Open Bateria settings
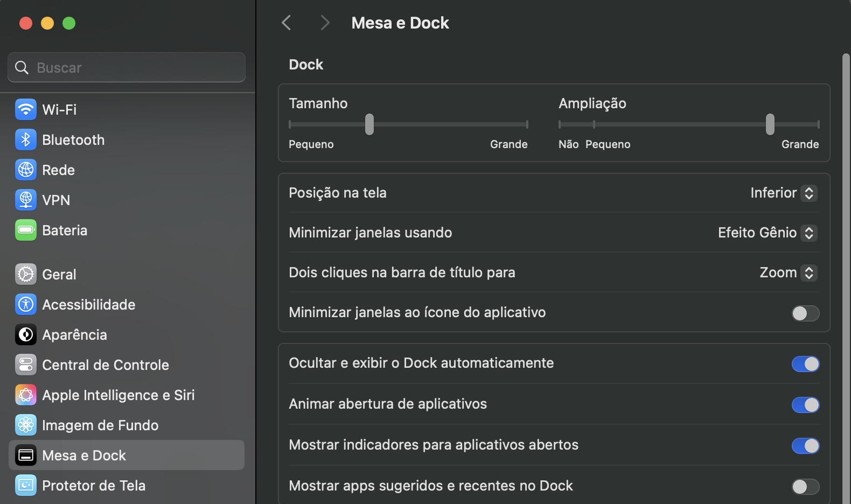The width and height of the screenshot is (851, 504). coord(127,230)
